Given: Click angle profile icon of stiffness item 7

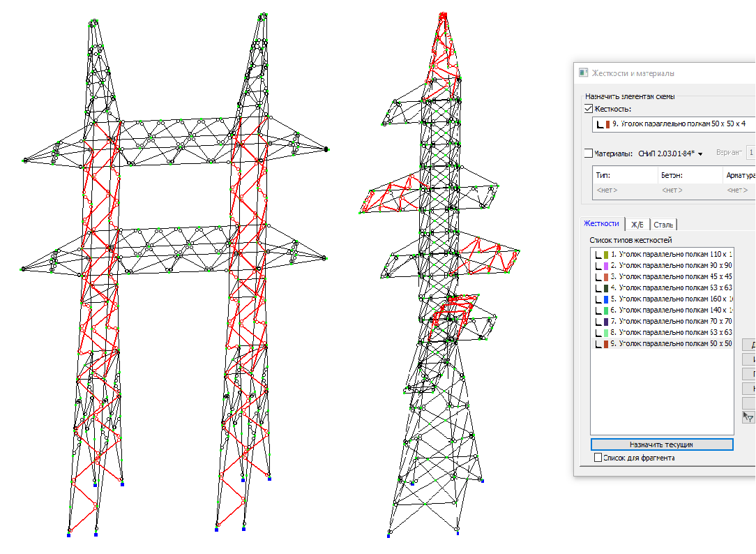Looking at the screenshot, I should click(x=598, y=322).
